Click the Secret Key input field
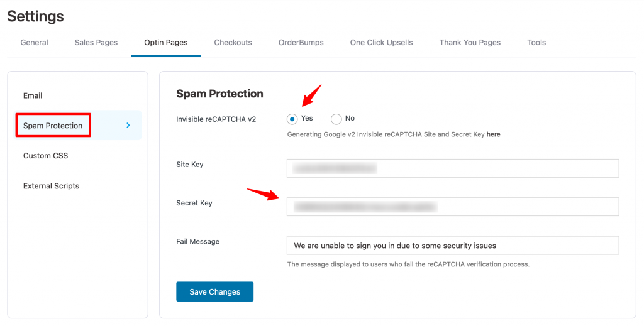 coord(453,207)
